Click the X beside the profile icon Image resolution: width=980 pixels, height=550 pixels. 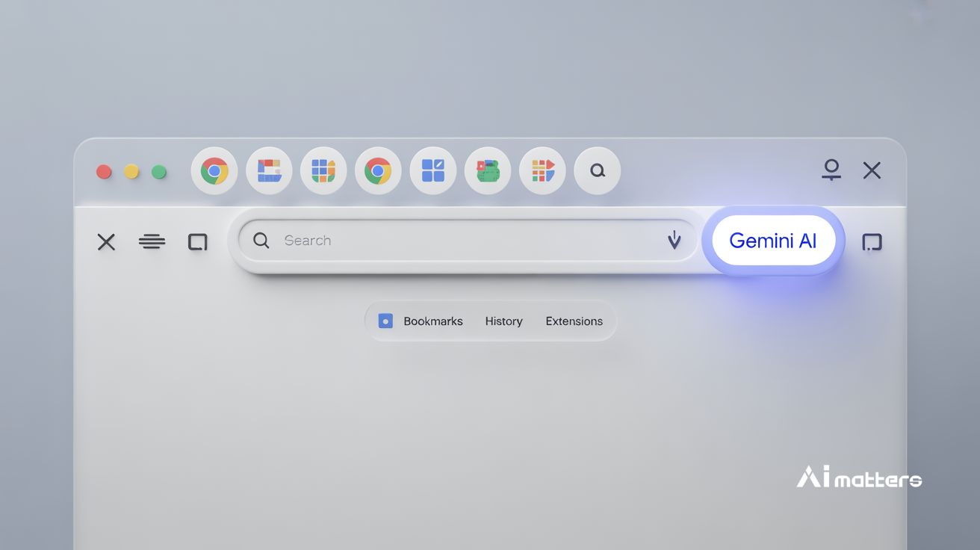pos(872,170)
